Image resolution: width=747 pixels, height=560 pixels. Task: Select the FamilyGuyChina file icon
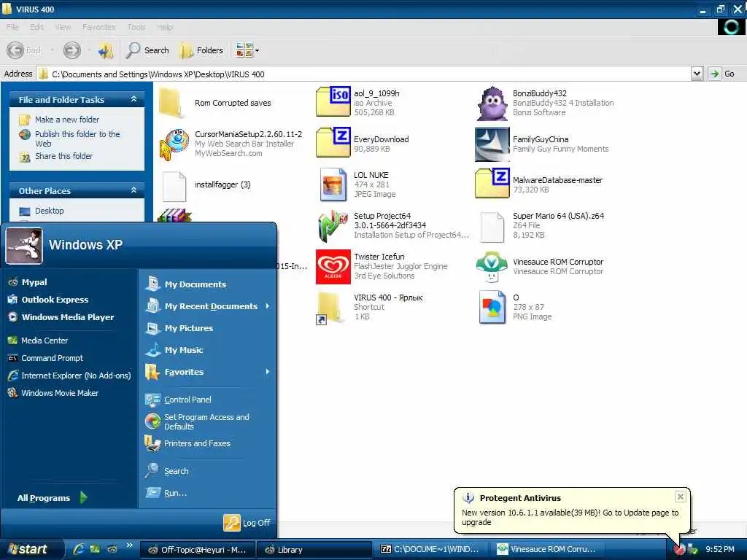point(492,144)
